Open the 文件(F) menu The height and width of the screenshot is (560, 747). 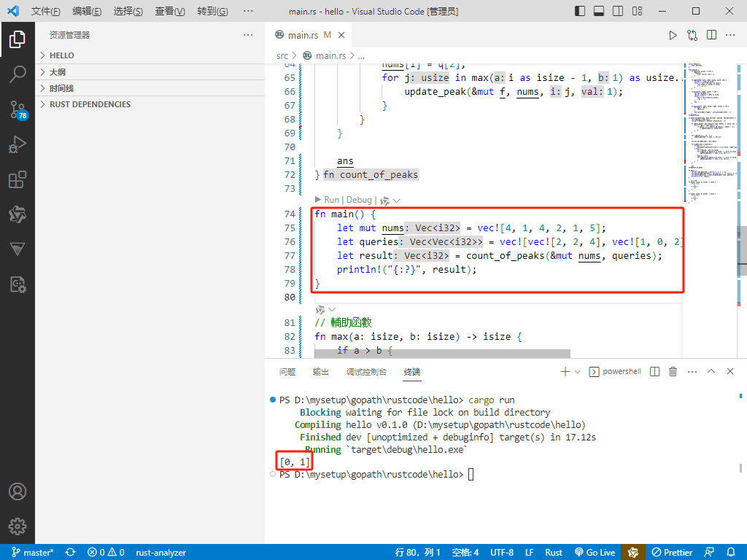click(46, 11)
